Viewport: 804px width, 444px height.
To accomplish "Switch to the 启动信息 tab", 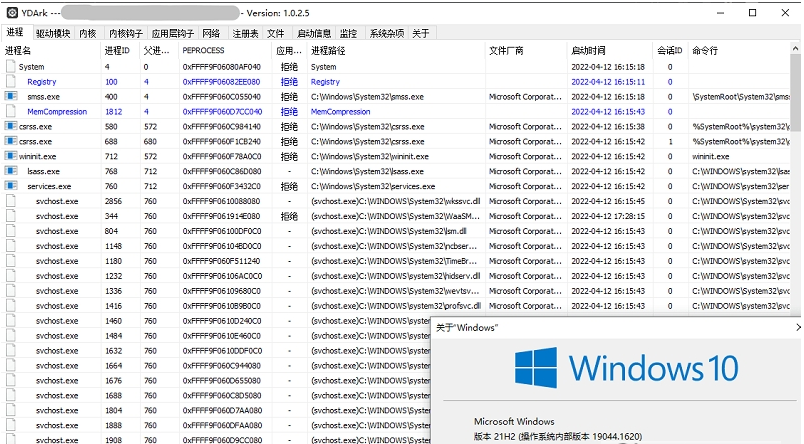I will tap(314, 34).
